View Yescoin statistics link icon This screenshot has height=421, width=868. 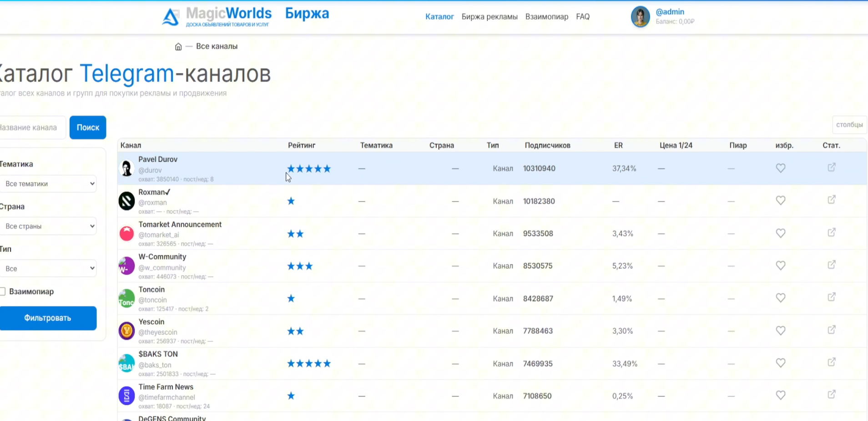[x=832, y=330]
